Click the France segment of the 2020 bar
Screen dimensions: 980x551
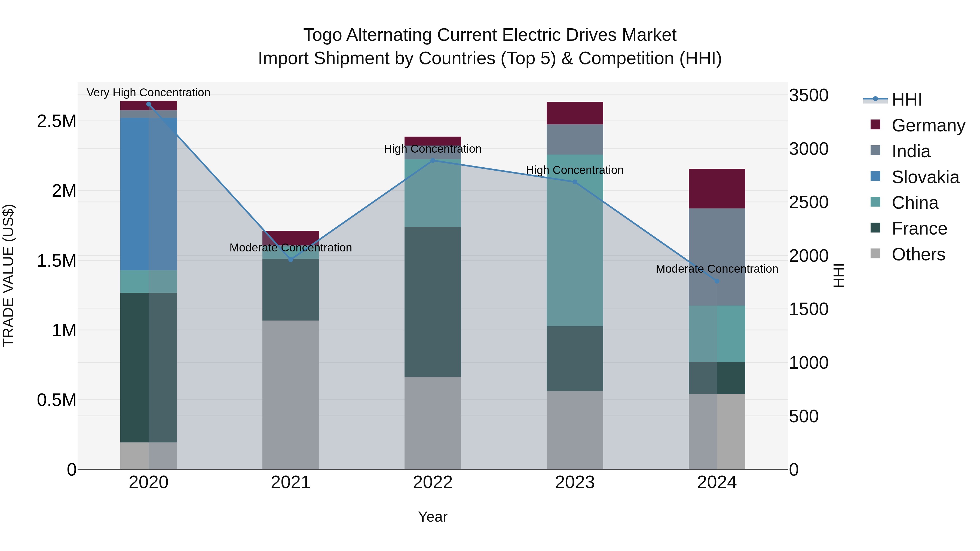[149, 367]
